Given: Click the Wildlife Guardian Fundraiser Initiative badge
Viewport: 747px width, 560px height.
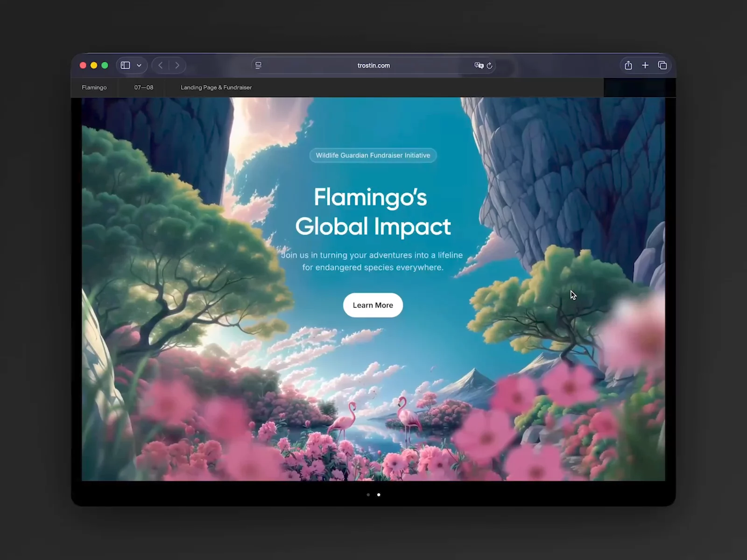Looking at the screenshot, I should [x=373, y=155].
